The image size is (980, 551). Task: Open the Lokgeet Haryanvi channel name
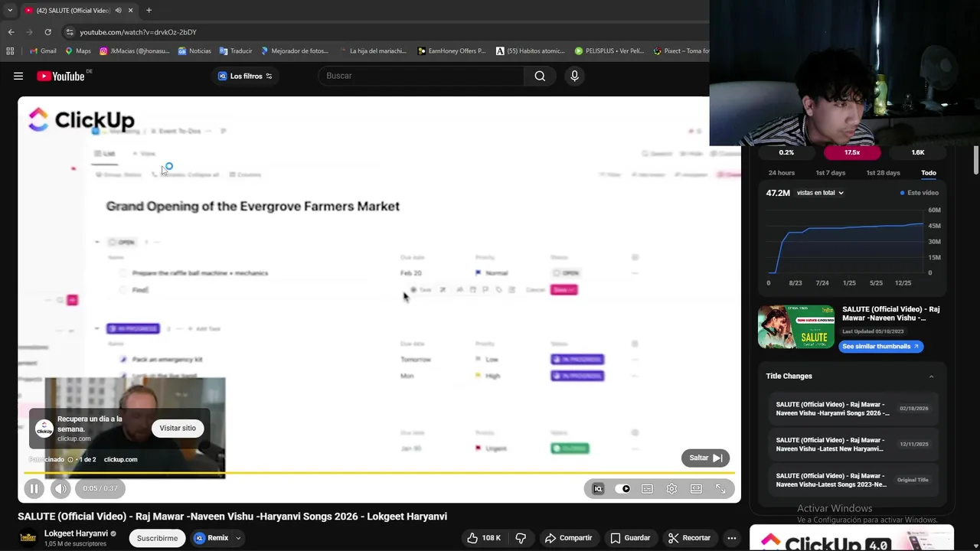click(x=76, y=533)
